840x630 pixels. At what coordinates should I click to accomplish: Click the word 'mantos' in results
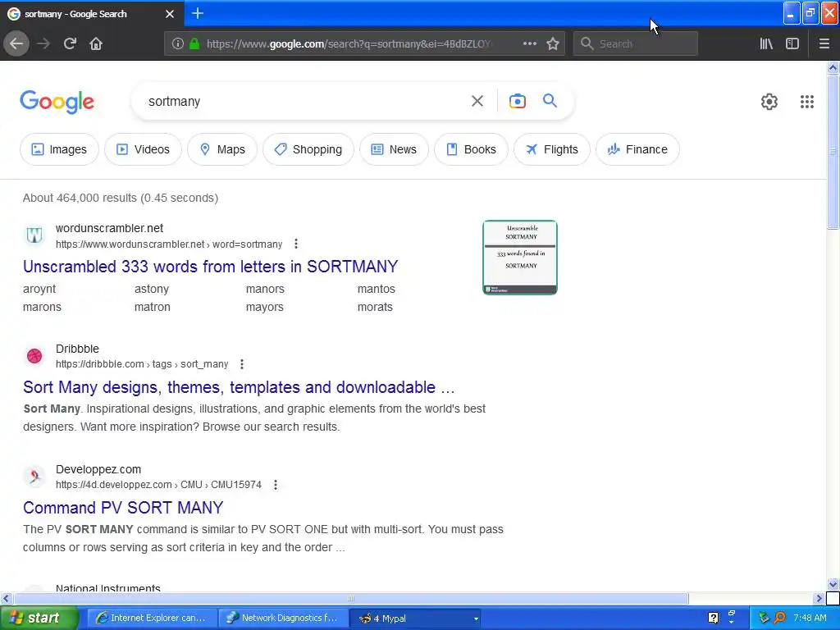click(376, 289)
